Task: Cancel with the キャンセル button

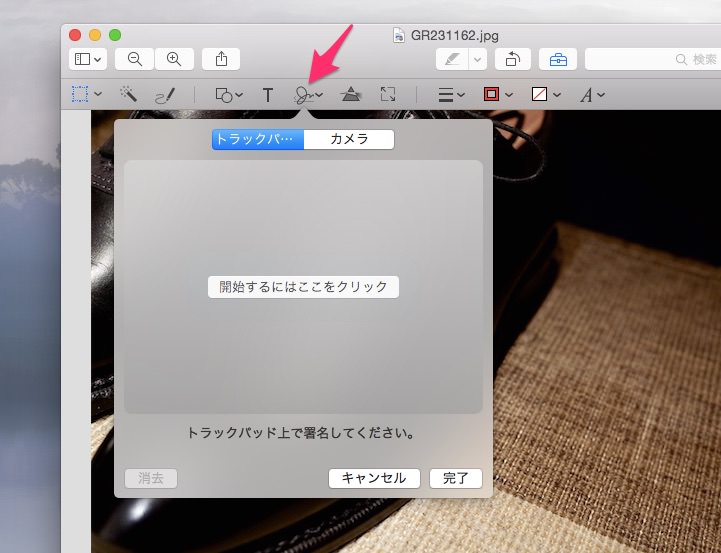Action: (x=374, y=478)
